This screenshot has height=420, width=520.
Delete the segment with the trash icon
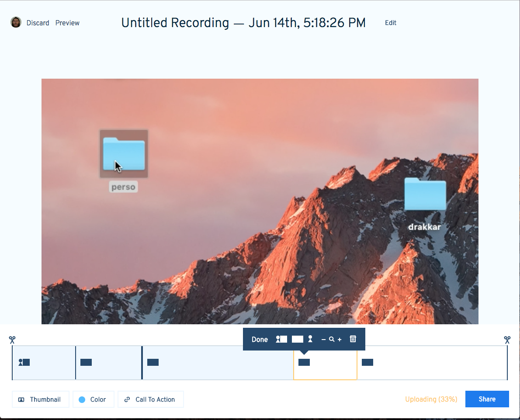click(353, 339)
